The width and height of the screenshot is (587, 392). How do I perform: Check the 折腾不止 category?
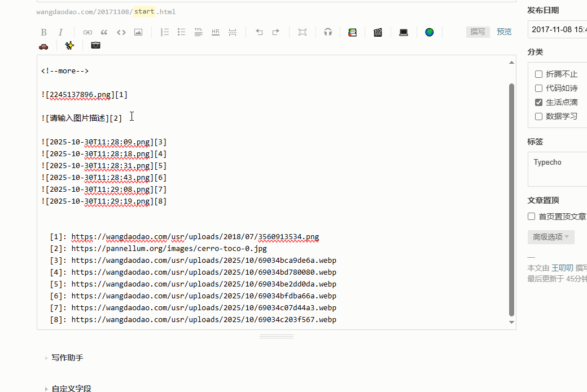pos(538,74)
